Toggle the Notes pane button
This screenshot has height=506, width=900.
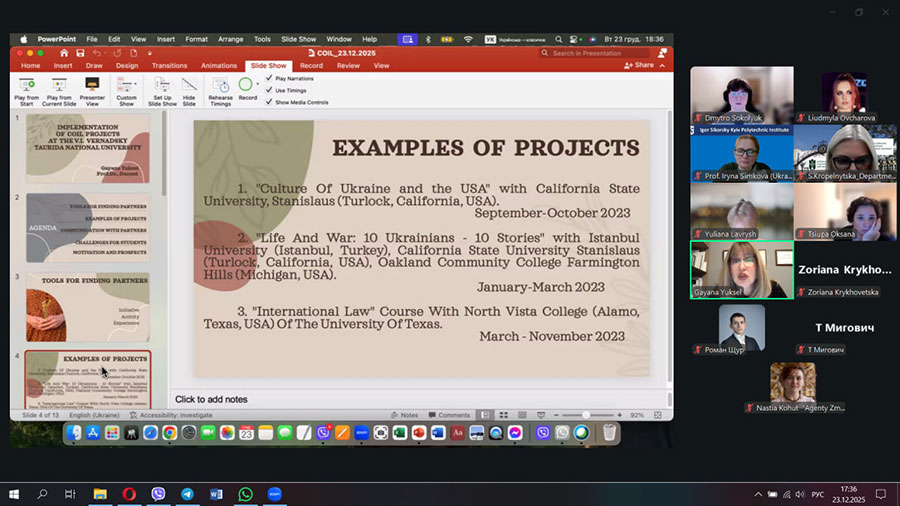(x=405, y=415)
